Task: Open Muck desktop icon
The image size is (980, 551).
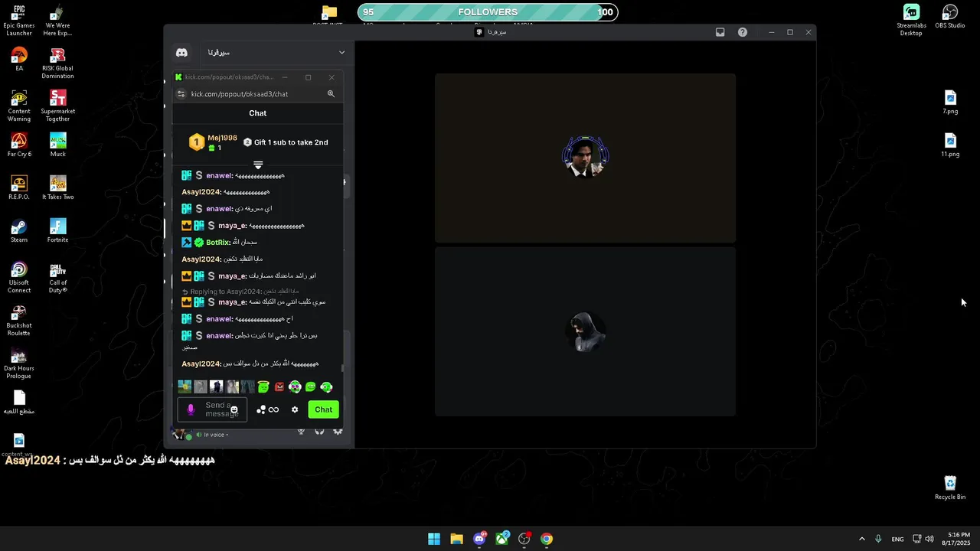Action: coord(57,145)
